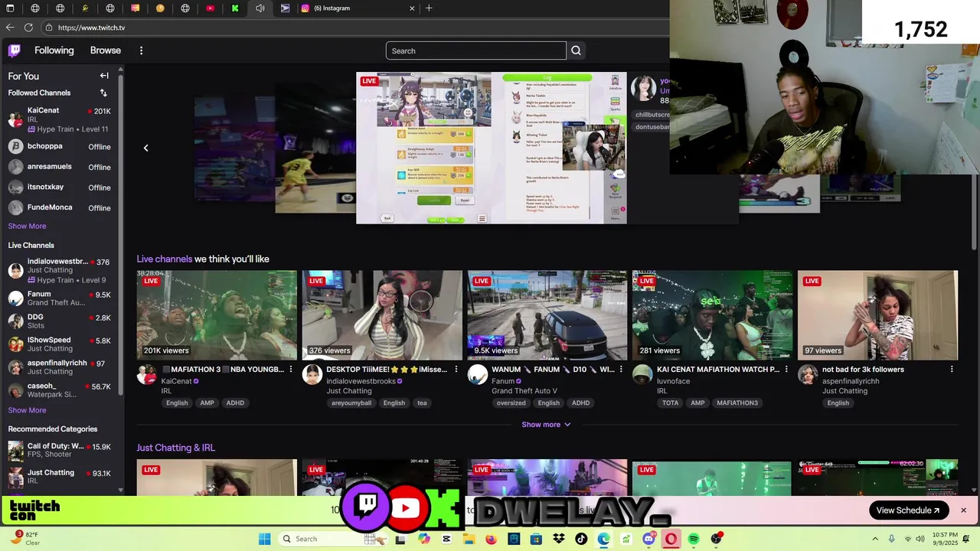
Task: Click the luvnoface channel name
Action: (x=673, y=381)
